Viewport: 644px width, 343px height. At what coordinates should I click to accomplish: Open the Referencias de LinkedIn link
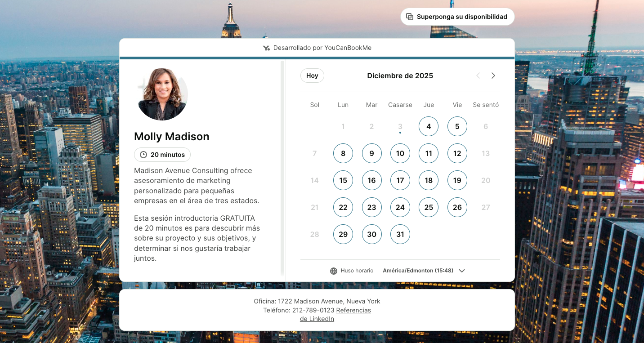tap(353, 310)
